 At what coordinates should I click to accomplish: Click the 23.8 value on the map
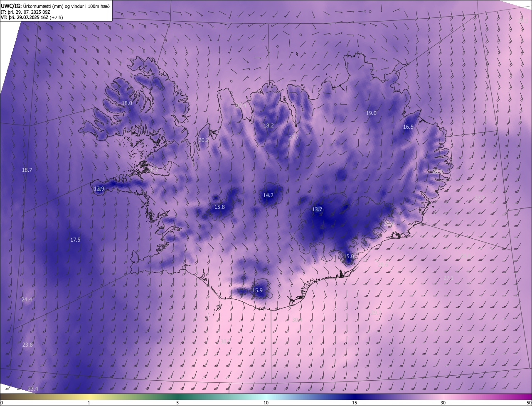[x=27, y=345]
